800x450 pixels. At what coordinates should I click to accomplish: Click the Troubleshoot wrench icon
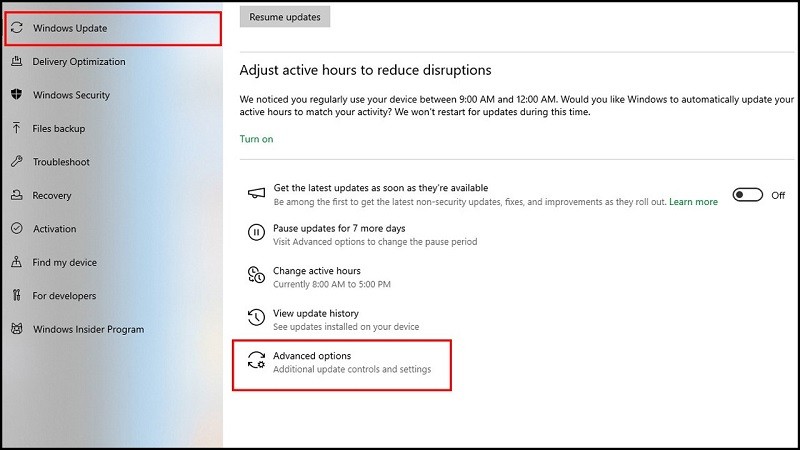click(x=16, y=162)
